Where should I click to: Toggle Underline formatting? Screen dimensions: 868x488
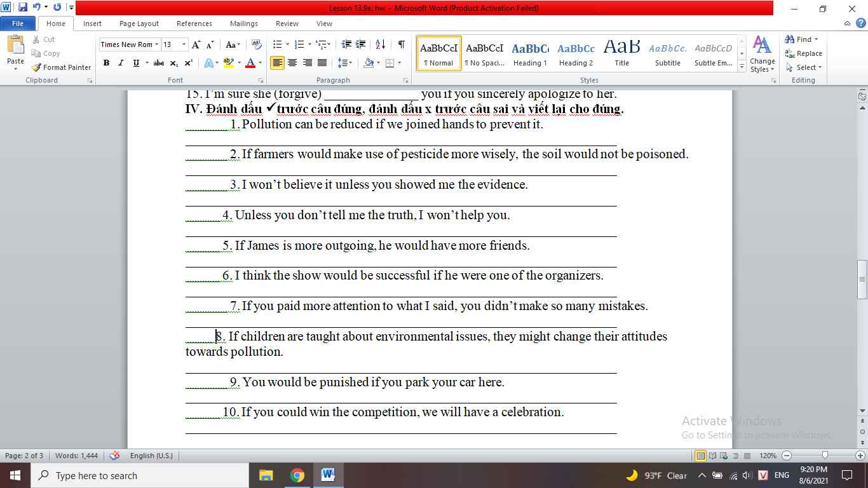point(135,63)
